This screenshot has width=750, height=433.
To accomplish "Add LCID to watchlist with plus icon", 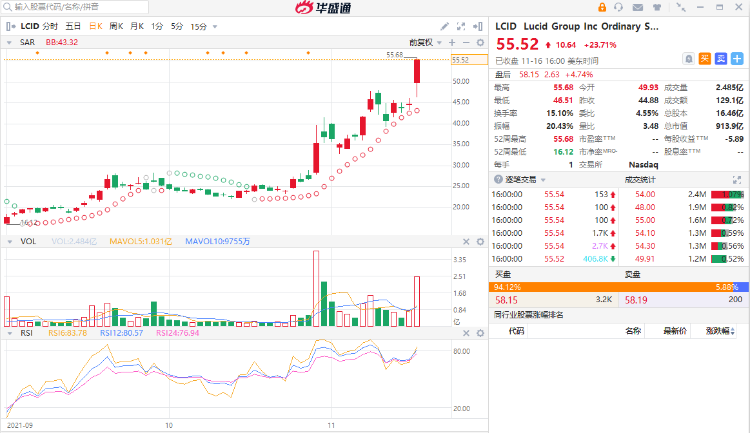I will [737, 59].
